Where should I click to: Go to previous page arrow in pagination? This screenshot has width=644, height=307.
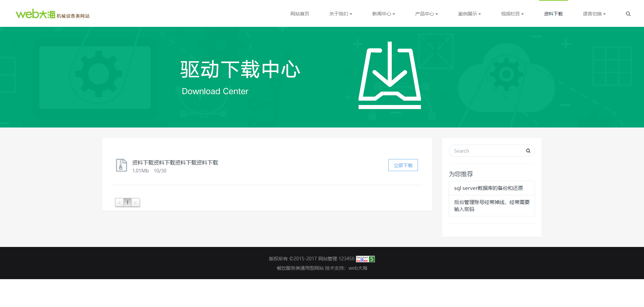coord(119,202)
